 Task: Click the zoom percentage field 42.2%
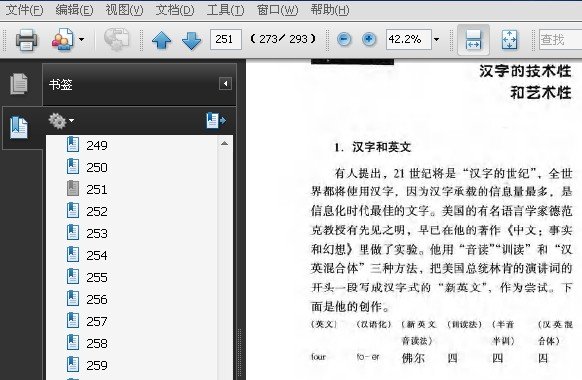409,39
